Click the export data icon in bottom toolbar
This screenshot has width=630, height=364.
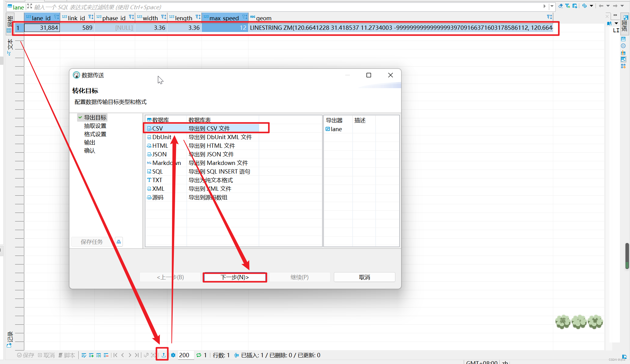(x=163, y=355)
